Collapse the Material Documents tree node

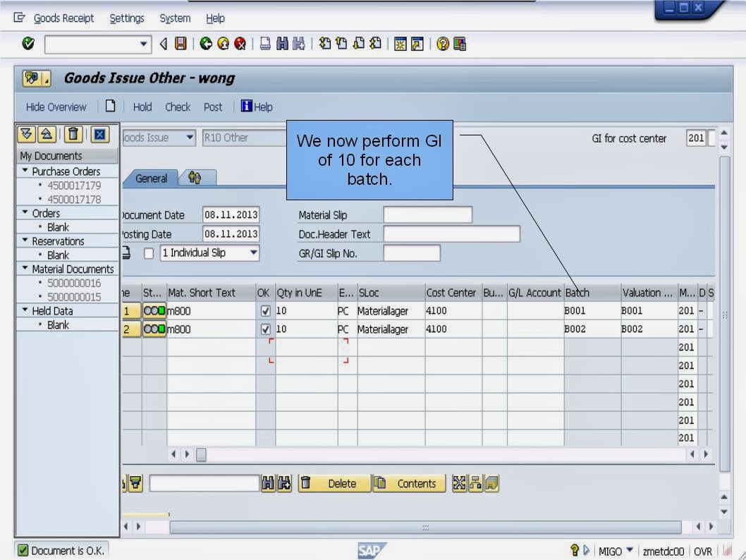[25, 268]
